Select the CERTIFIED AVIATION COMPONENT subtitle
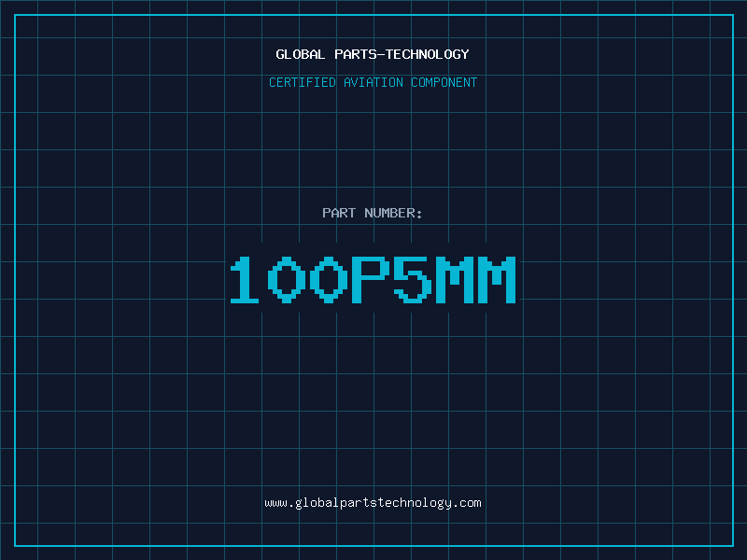Screen dimensions: 747x560 click(373, 82)
